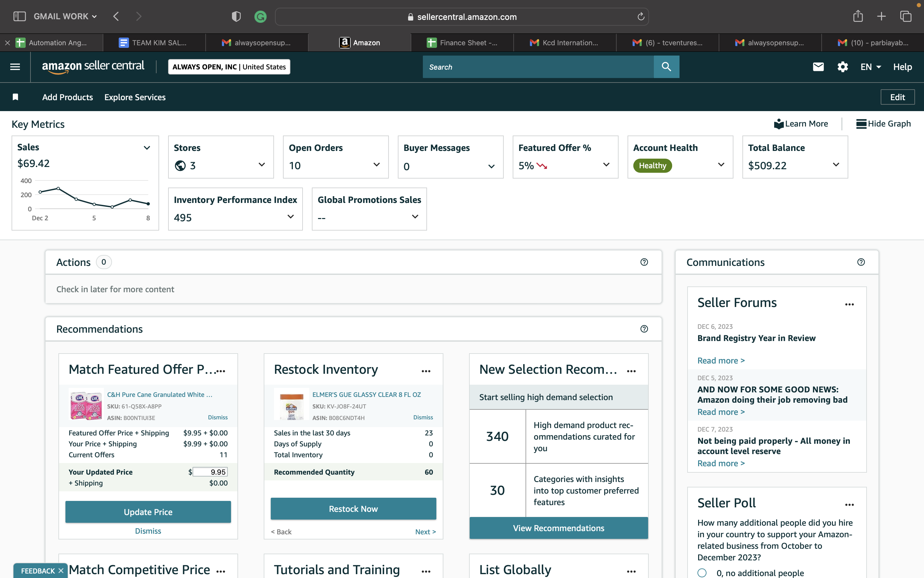
Task: Click the Edit button
Action: (x=897, y=97)
